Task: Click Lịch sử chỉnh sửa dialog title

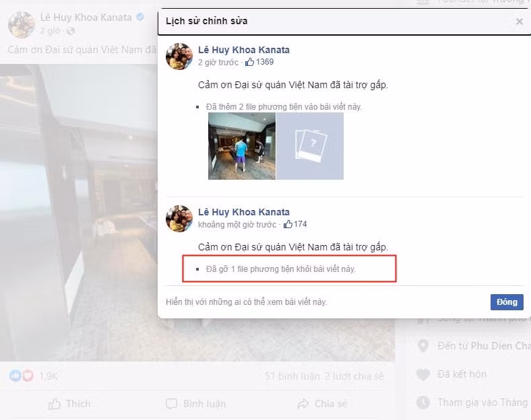Action: pos(207,21)
